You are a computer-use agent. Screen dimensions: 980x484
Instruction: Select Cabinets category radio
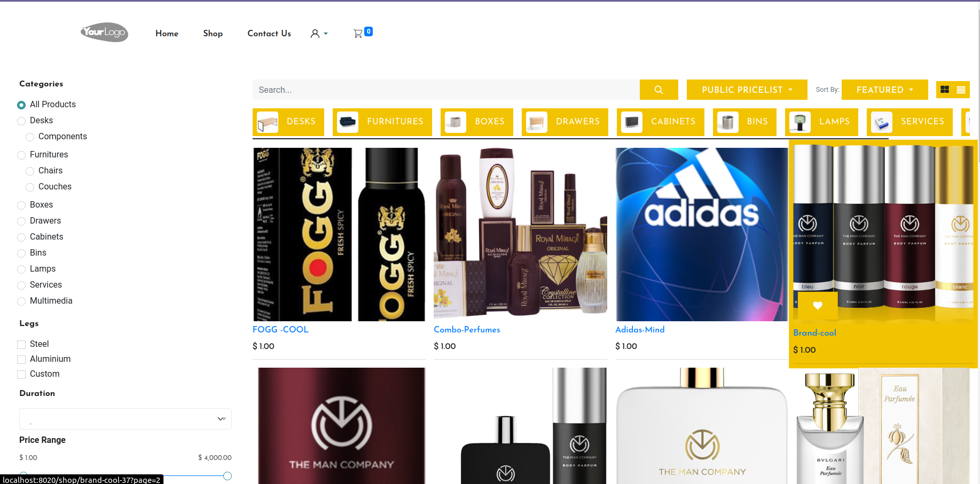[x=21, y=237]
